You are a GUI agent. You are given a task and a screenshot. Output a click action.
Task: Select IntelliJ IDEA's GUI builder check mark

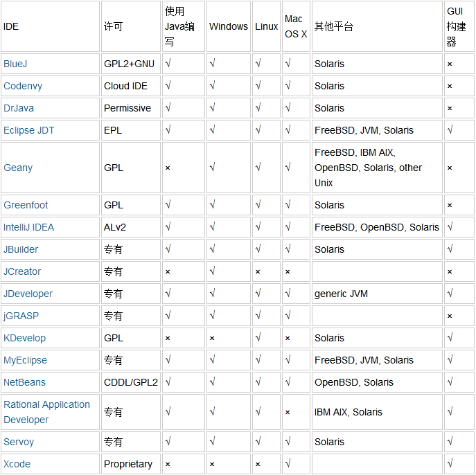[x=450, y=226]
